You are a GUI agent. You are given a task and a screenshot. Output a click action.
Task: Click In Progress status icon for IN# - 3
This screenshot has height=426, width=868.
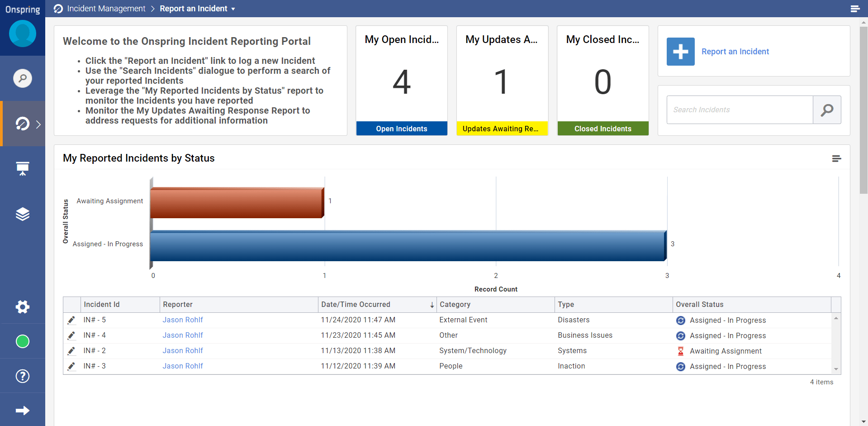click(x=680, y=367)
